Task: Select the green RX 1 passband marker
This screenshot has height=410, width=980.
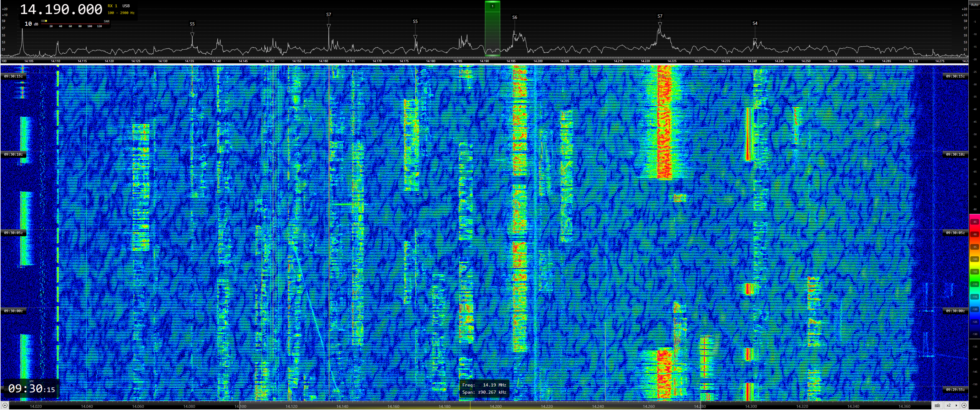Action: (x=492, y=6)
